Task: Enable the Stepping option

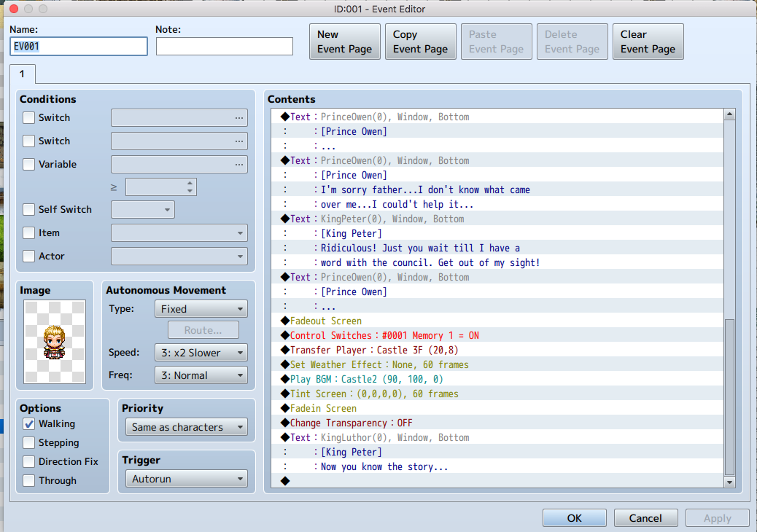Action: pyautogui.click(x=29, y=443)
